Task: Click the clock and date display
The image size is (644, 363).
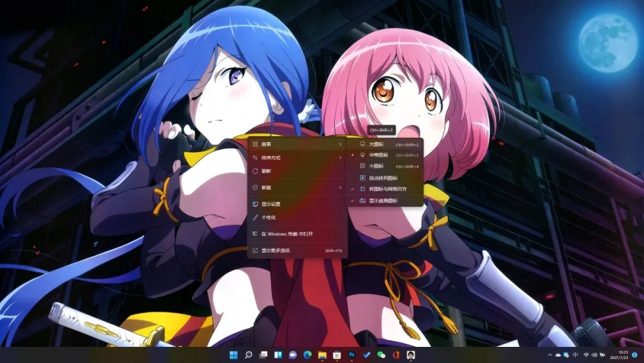Action: [x=619, y=355]
